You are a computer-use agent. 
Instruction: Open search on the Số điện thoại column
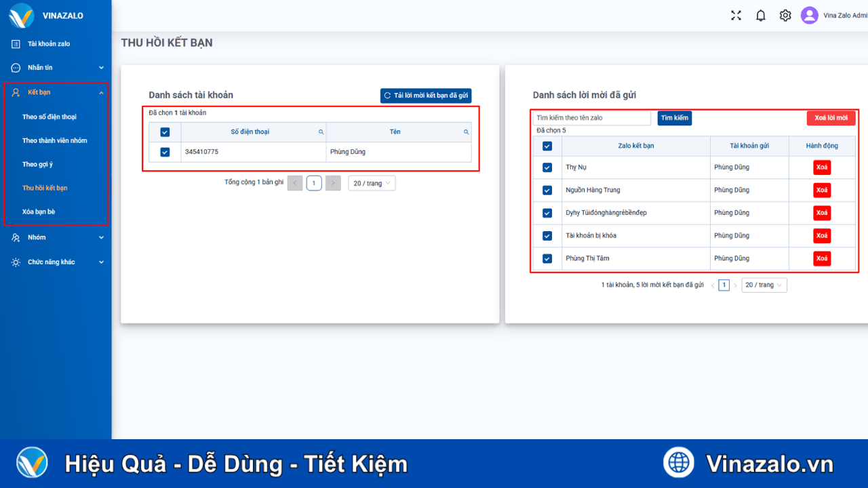point(321,131)
